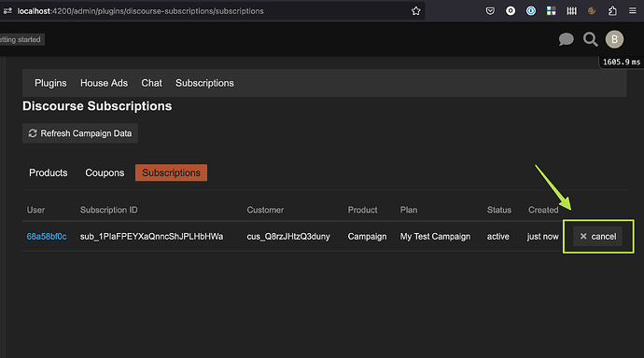Click Refresh Campaign Data button

[80, 133]
